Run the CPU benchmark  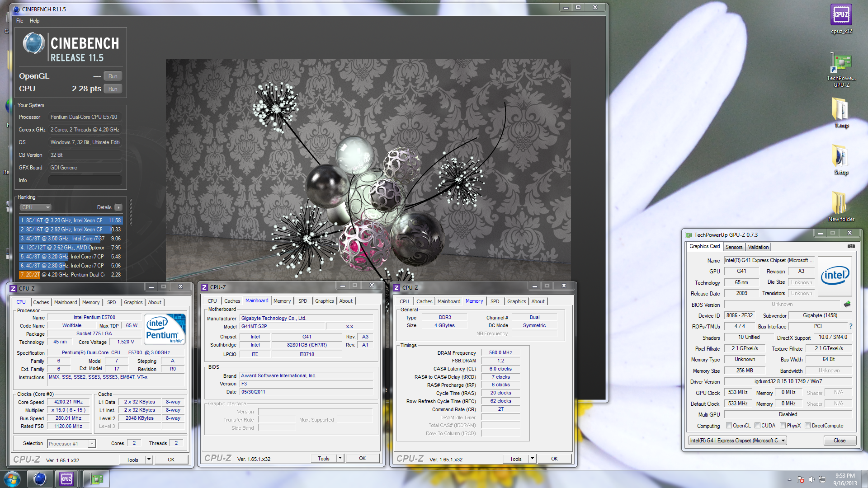113,89
